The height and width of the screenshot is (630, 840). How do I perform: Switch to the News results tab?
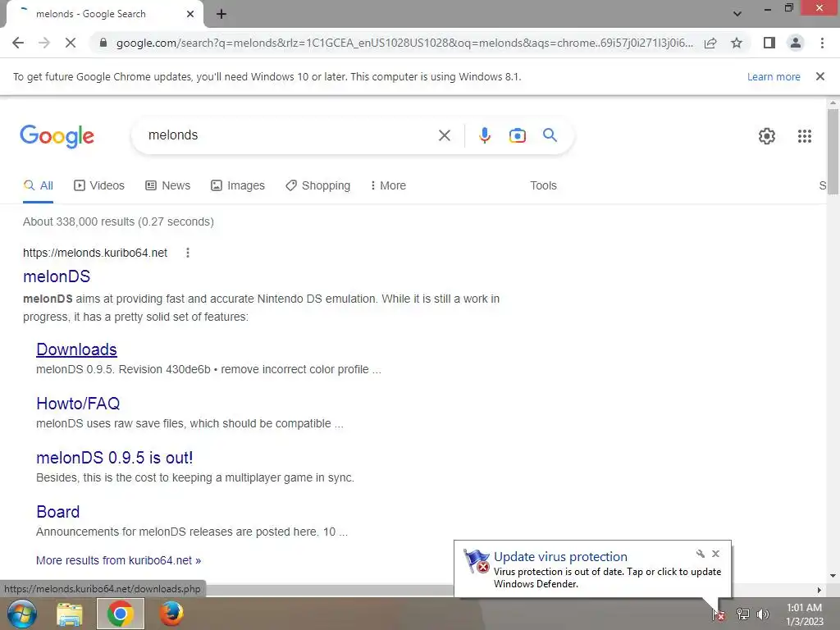[x=168, y=185]
